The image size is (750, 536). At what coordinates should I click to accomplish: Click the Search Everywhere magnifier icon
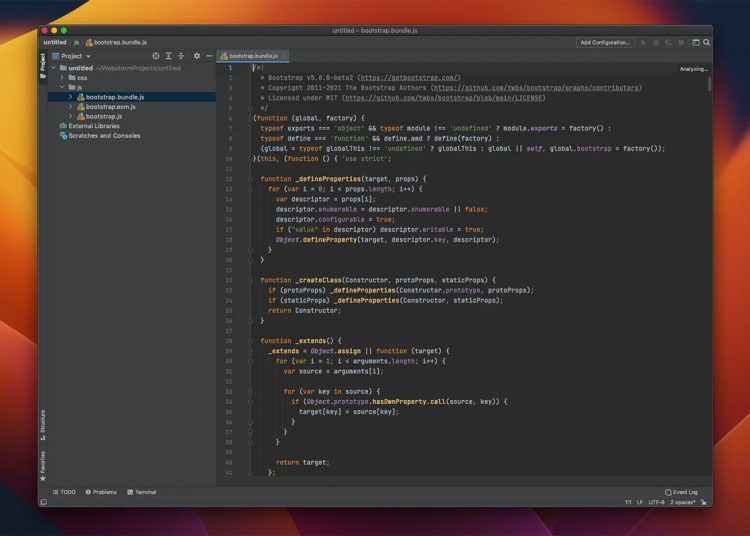click(707, 42)
